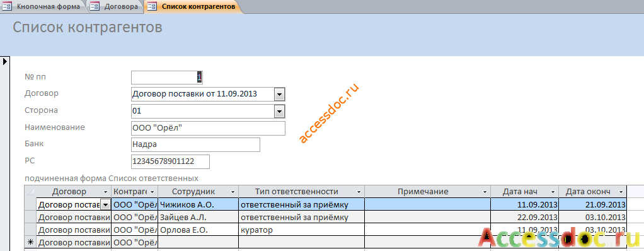Open the Договор combo box dropdown arrow
Screen dimensions: 644x251
point(279,95)
